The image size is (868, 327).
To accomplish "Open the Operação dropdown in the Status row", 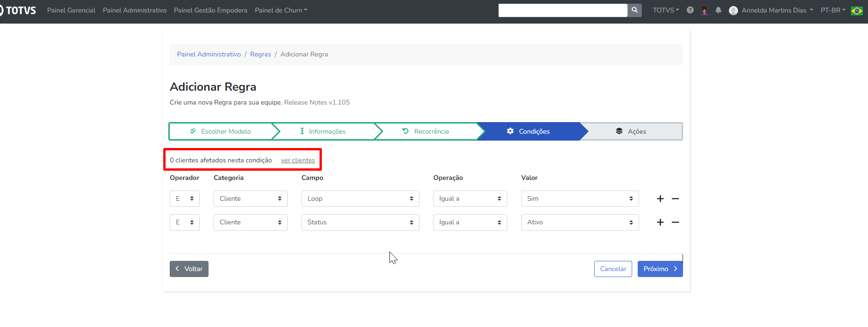I will click(x=470, y=222).
